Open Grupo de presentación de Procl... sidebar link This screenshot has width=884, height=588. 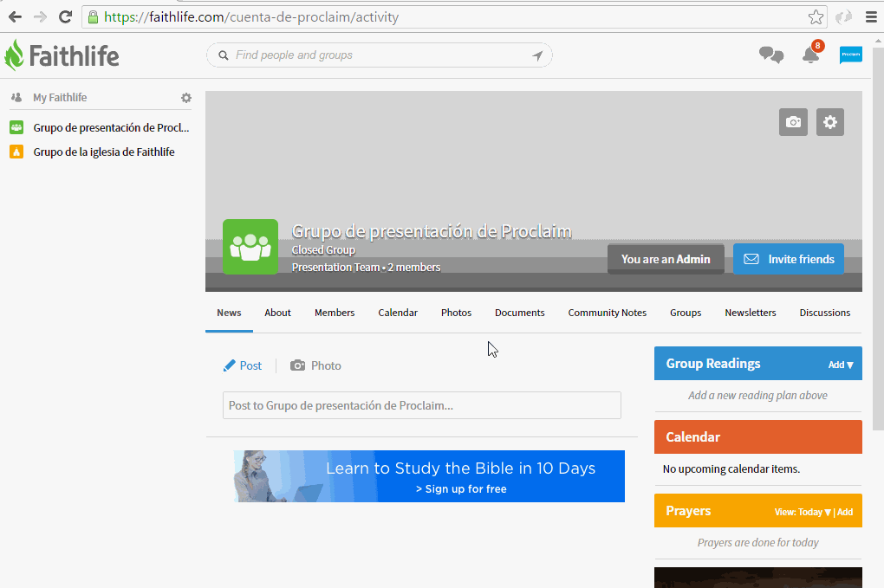111,127
